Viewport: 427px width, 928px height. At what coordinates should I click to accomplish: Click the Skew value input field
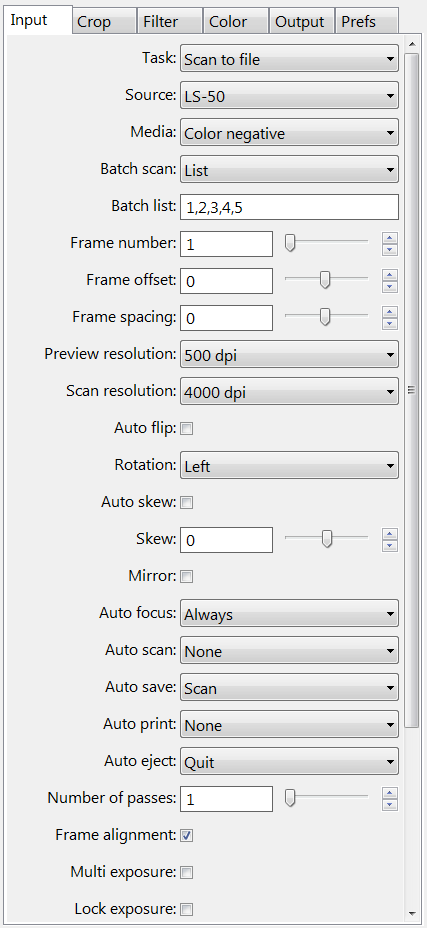pos(226,540)
